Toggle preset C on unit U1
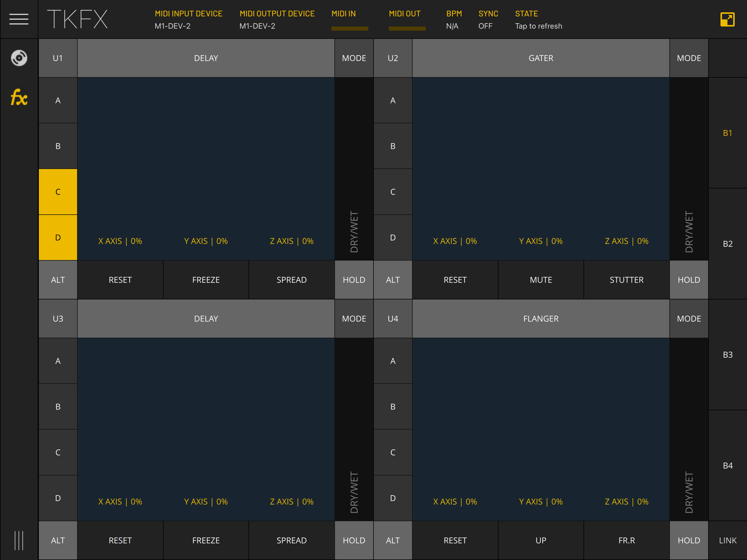747x560 pixels. pyautogui.click(x=58, y=191)
